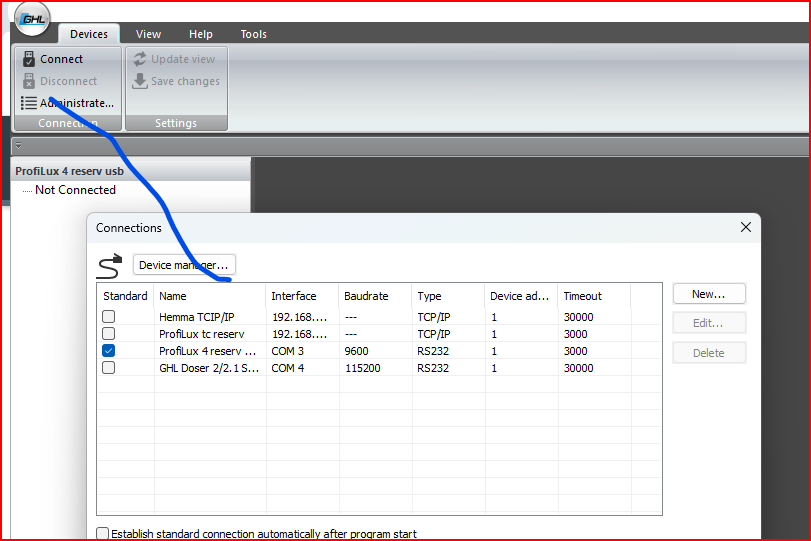
Task: Click the Administrate list icon
Action: tap(28, 103)
